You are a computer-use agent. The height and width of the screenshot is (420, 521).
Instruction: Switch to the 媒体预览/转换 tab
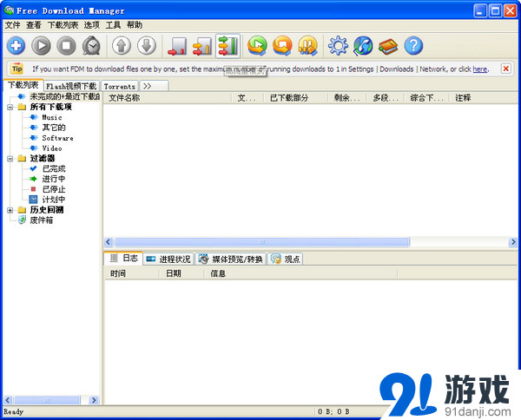[231, 259]
